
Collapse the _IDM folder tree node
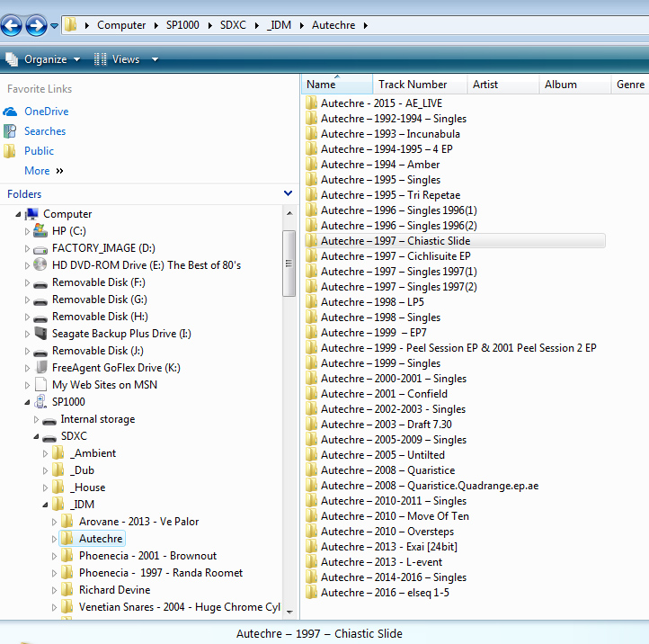pos(46,505)
